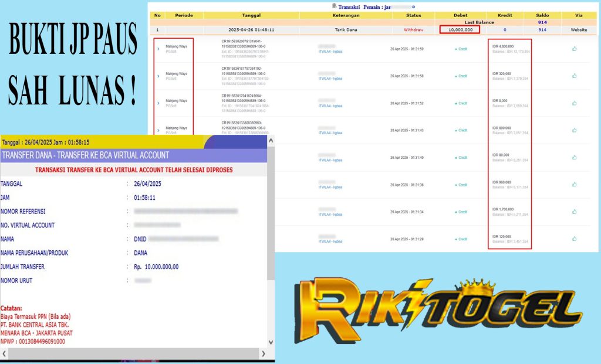Viewport: 601px width, 364px height.
Task: Click the Credit label in 01:31:59 row
Action: [461, 49]
